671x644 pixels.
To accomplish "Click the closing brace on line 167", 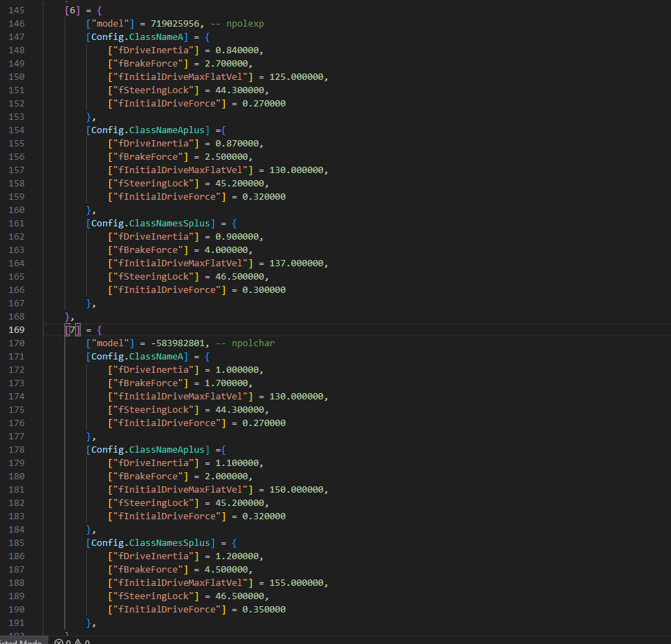I will click(88, 303).
